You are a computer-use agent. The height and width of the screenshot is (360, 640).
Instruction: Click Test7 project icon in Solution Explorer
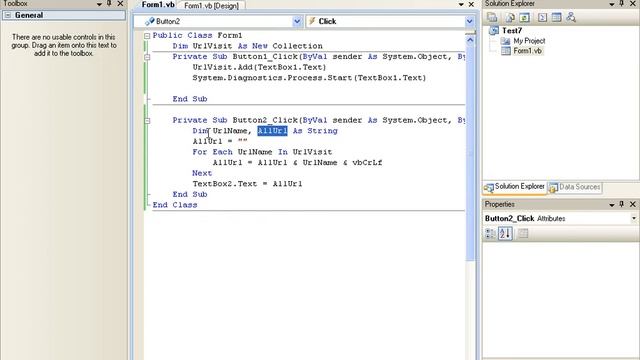coord(494,31)
